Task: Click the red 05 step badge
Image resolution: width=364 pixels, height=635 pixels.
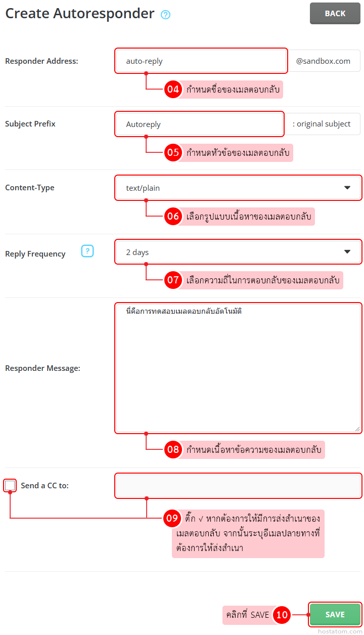Action: tap(173, 152)
